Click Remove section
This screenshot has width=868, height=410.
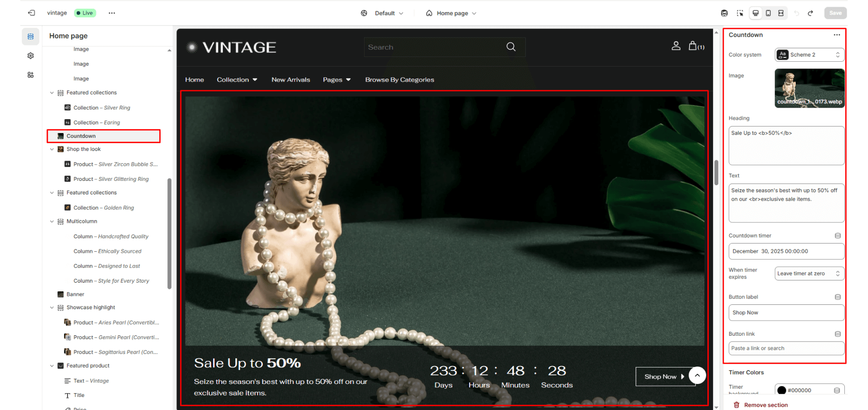coord(761,405)
